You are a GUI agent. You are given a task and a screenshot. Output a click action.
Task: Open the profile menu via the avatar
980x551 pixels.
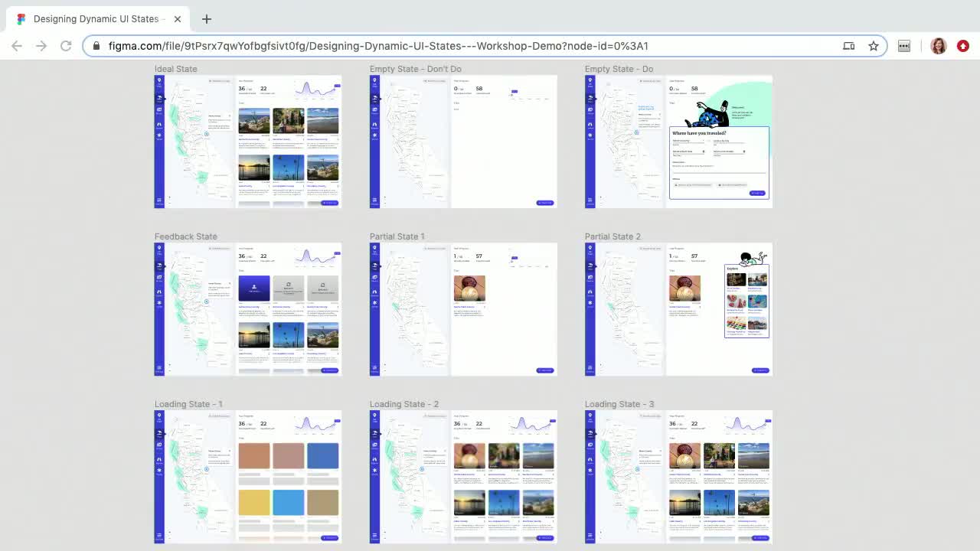(939, 46)
